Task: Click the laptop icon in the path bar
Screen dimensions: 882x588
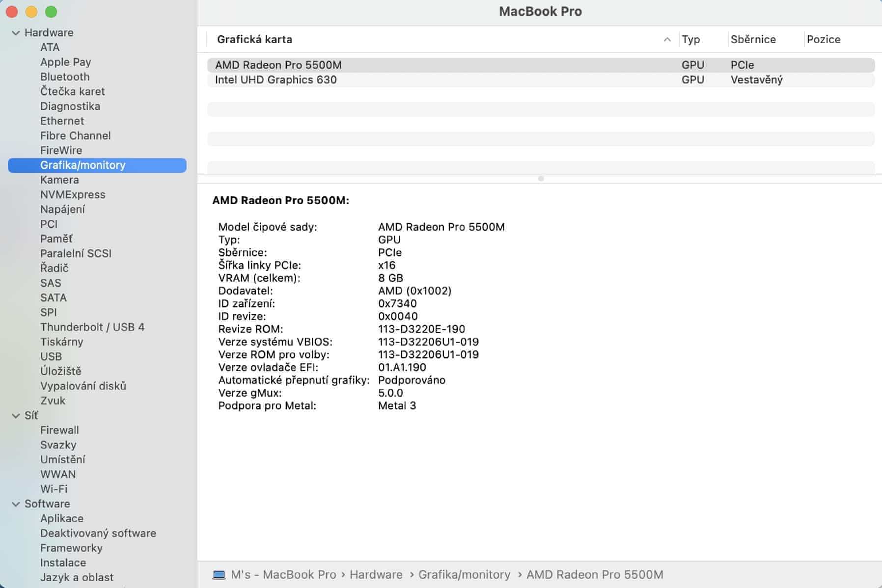Action: point(219,575)
